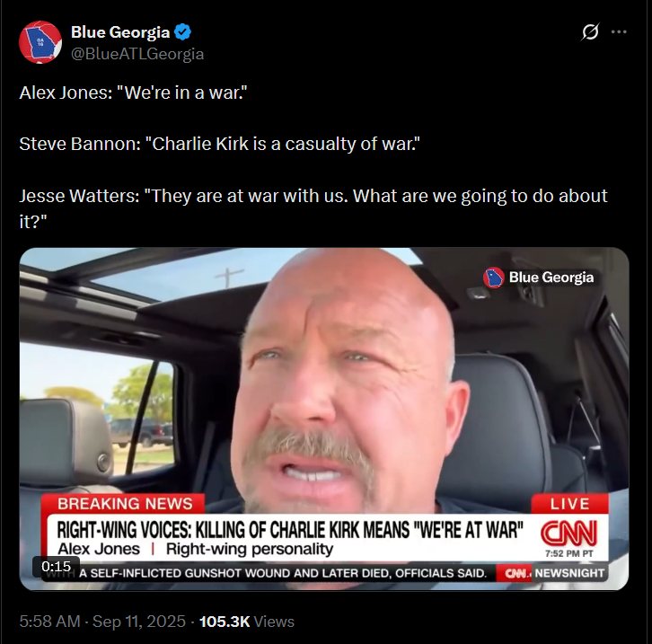Click the Jesse Watters quote text
652x644 pixels.
pos(313,208)
